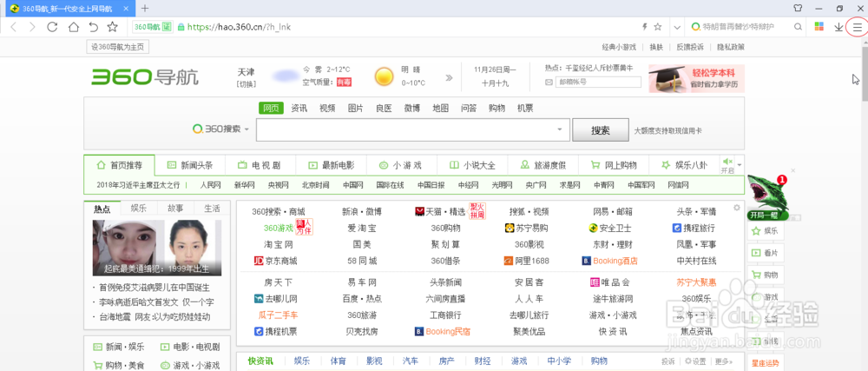Open the colorful app grid extension icon

click(819, 27)
